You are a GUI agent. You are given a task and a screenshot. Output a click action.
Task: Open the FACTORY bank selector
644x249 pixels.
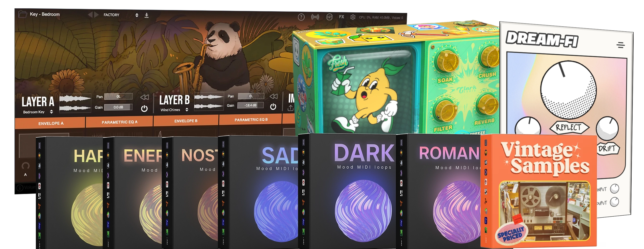(x=121, y=15)
